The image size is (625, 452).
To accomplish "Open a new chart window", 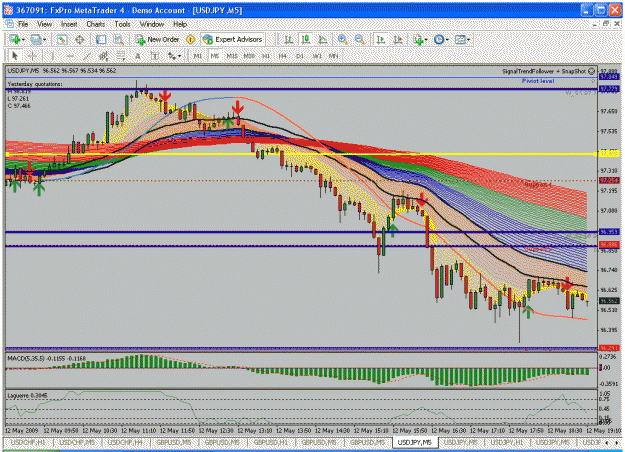I will point(15,39).
